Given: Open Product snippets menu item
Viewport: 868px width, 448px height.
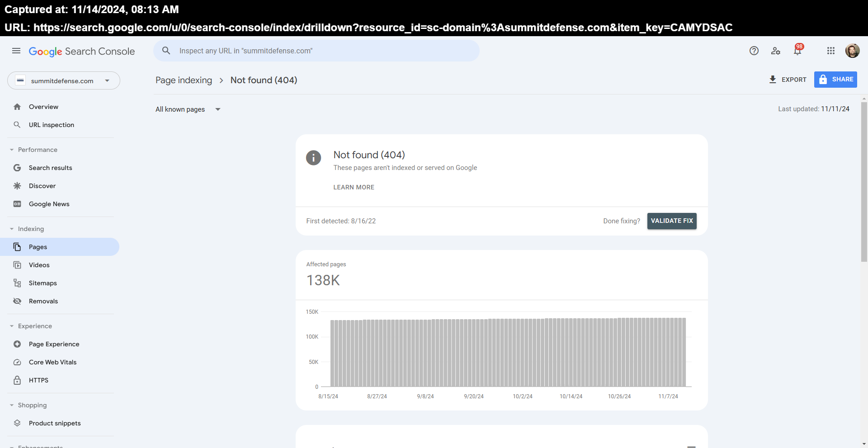Looking at the screenshot, I should pyautogui.click(x=60, y=423).
